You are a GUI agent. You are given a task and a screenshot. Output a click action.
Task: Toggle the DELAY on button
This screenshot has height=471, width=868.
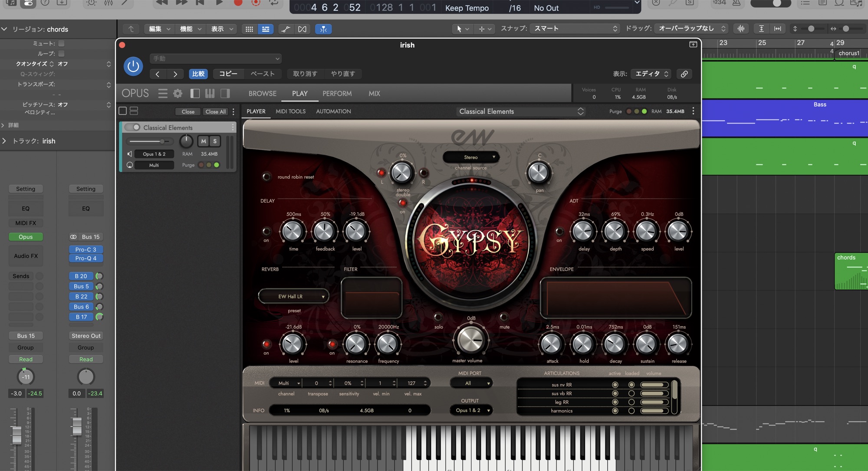266,231
